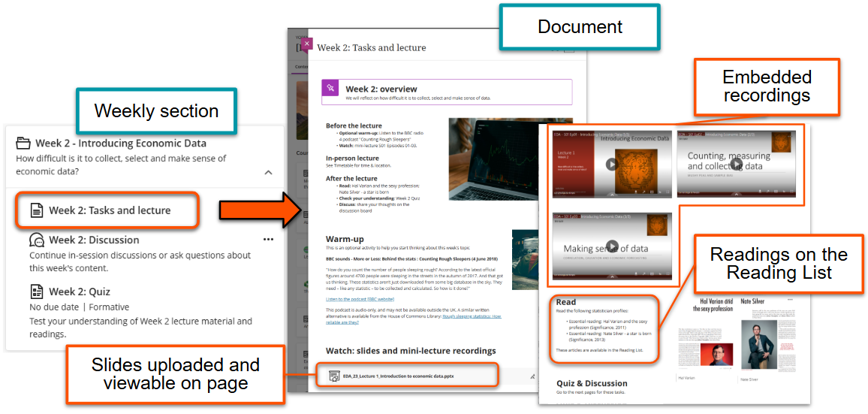Image resolution: width=868 pixels, height=414 pixels.
Task: Collapse the Week 2 section chevron
Action: click(268, 172)
